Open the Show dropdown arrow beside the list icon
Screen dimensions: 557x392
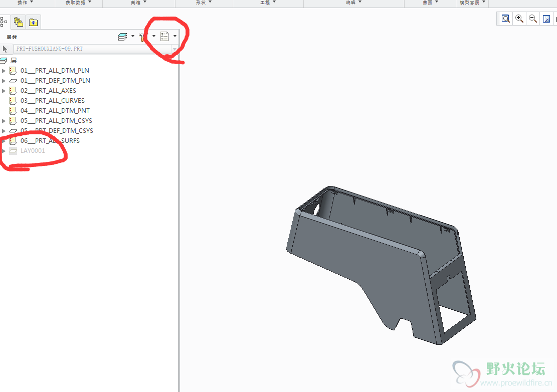point(175,36)
